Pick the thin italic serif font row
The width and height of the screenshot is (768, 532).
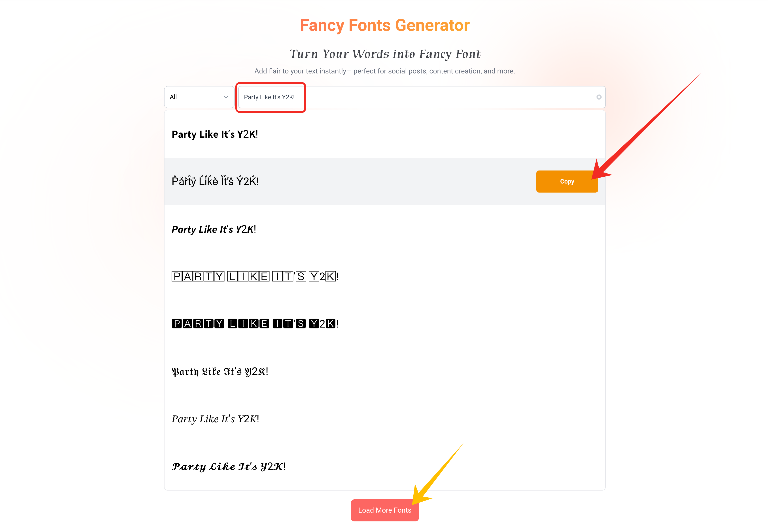pyautogui.click(x=384, y=419)
